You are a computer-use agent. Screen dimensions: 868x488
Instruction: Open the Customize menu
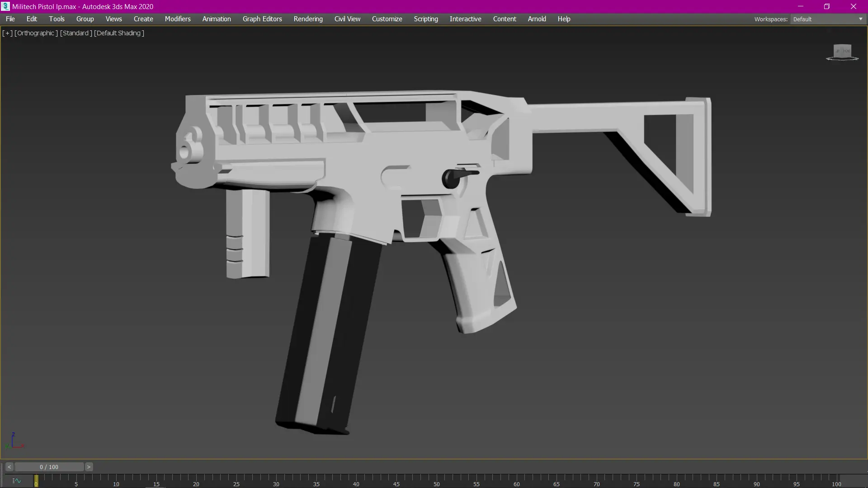pyautogui.click(x=387, y=19)
